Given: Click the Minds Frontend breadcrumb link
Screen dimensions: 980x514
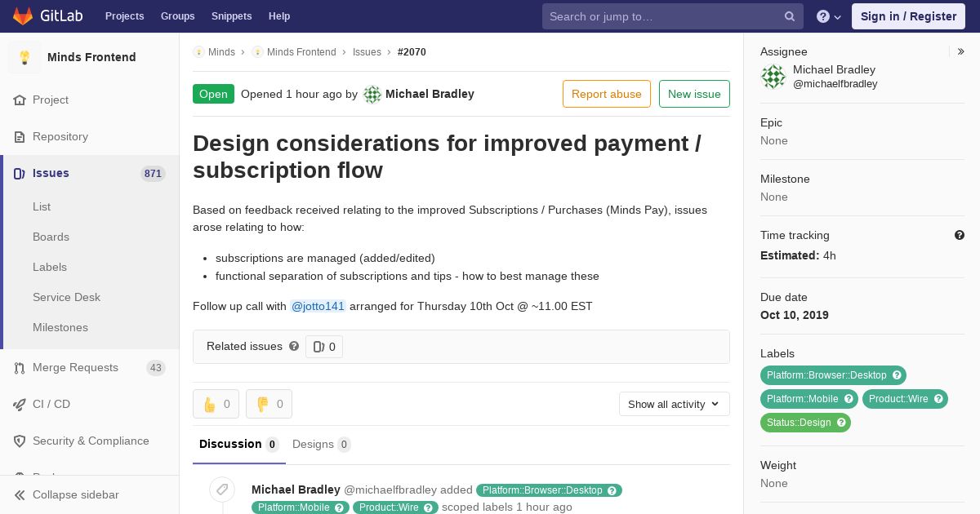Looking at the screenshot, I should point(301,52).
